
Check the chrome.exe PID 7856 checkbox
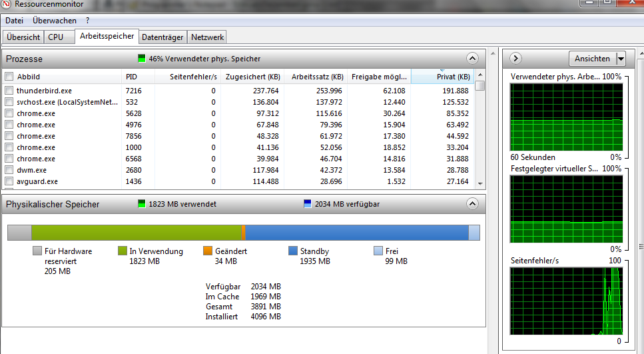[9, 136]
